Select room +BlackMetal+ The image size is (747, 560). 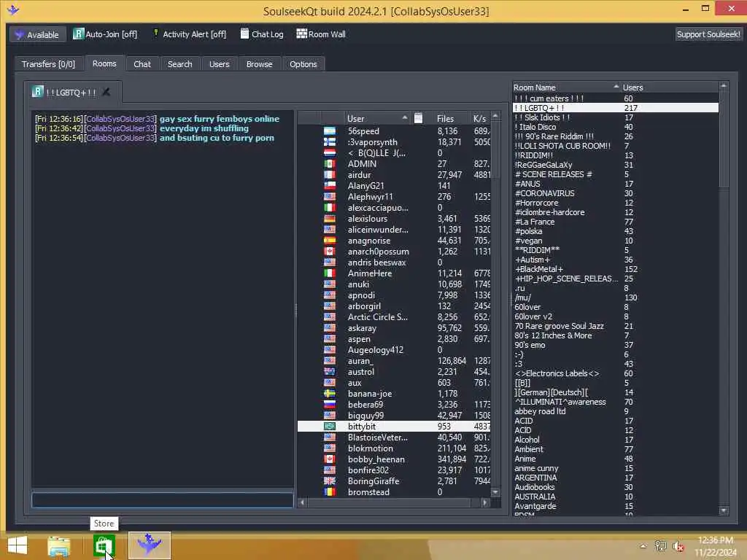(x=615, y=269)
